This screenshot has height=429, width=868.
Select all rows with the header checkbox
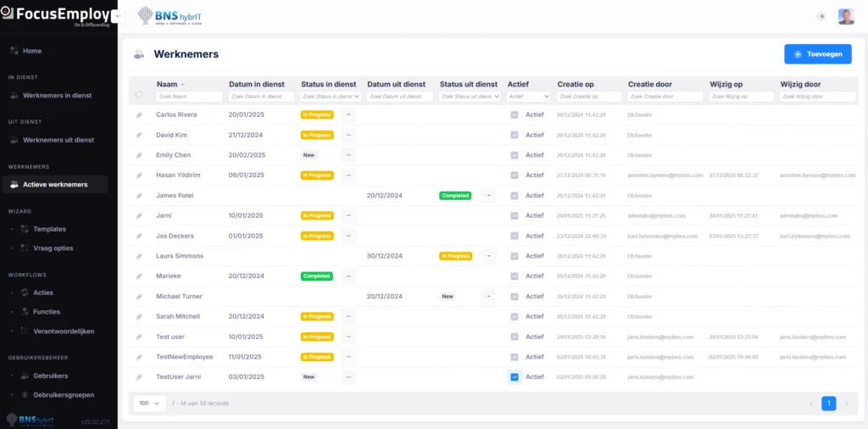pos(139,95)
